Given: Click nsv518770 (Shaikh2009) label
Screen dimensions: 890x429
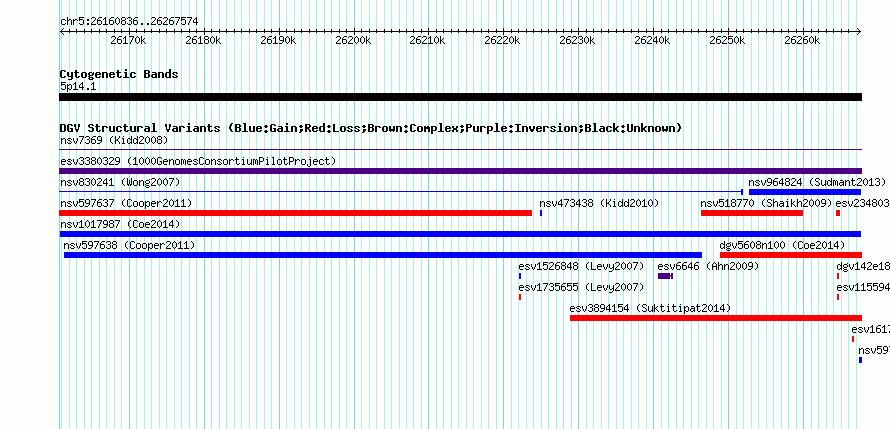Looking at the screenshot, I should [766, 203].
